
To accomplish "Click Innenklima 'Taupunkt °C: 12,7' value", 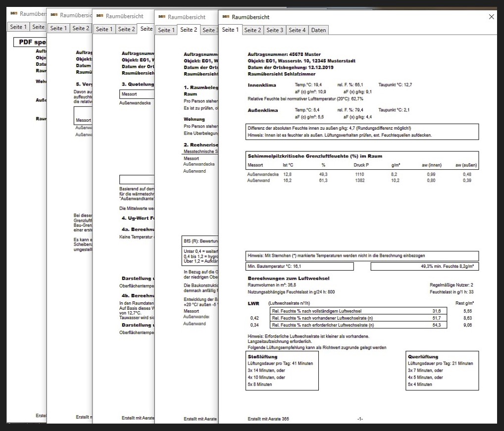I will (x=395, y=85).
